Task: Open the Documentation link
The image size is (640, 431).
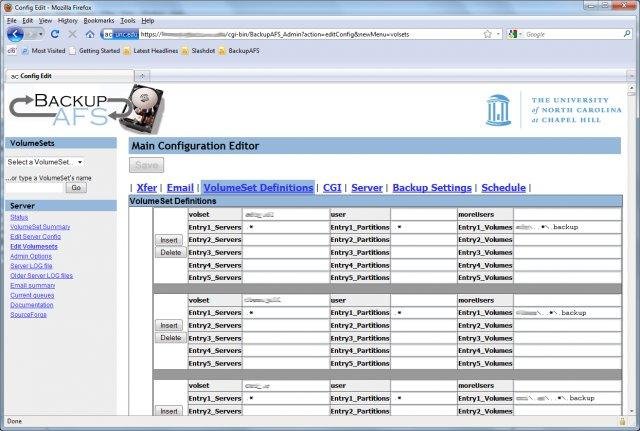Action: click(32, 305)
